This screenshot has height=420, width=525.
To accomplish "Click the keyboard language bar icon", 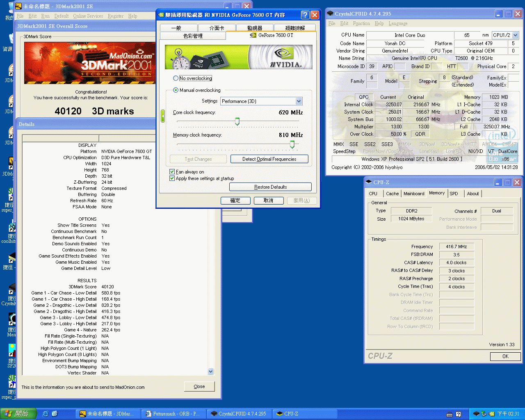I will [450, 414].
